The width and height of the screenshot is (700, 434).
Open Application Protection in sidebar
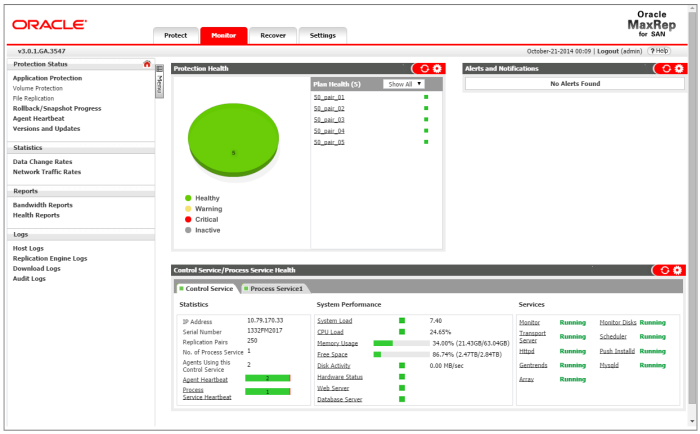click(47, 78)
